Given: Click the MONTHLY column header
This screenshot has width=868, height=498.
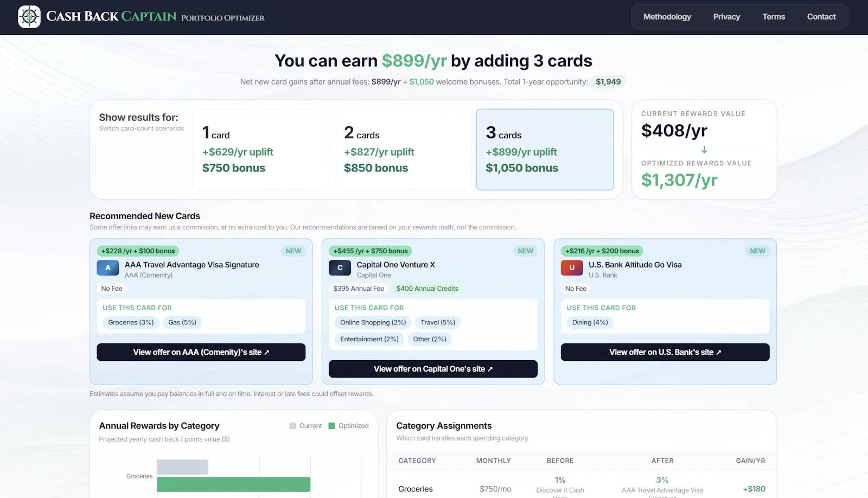Looking at the screenshot, I should pyautogui.click(x=494, y=461).
